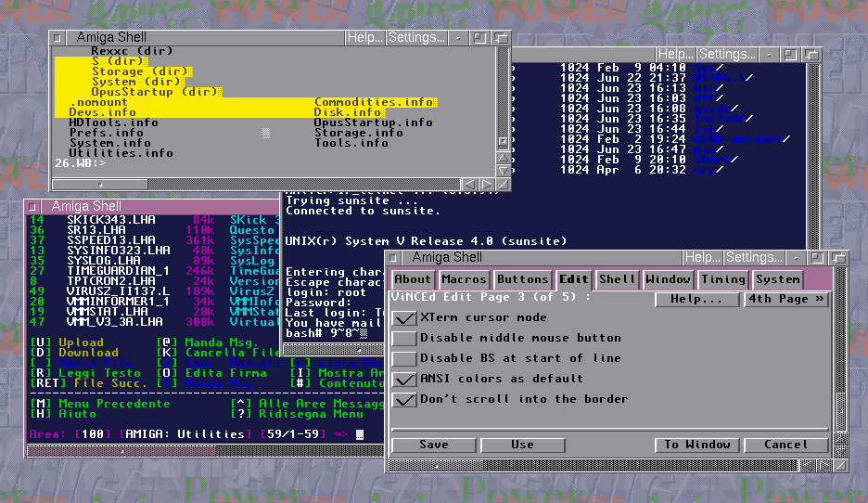Click zoom gadget of ViNCEd settings window
The image size is (868, 503).
click(816, 258)
